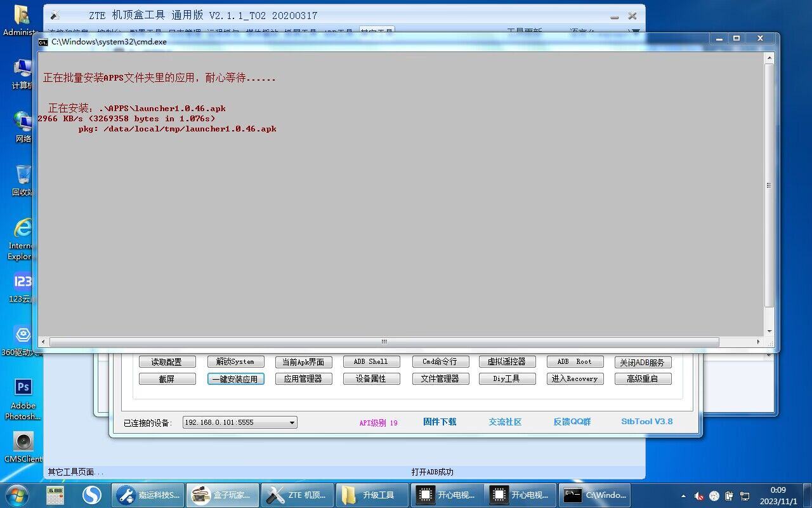
Task: Open the CMSClient desktop icon
Action: point(23,447)
